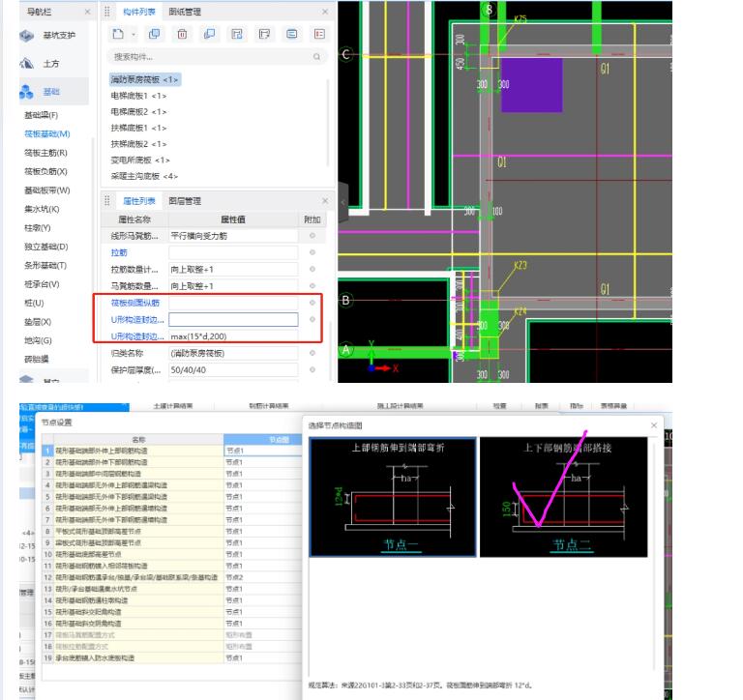The image size is (743, 700).
Task: Click the max(15*d,200) property value
Action: pos(233,336)
